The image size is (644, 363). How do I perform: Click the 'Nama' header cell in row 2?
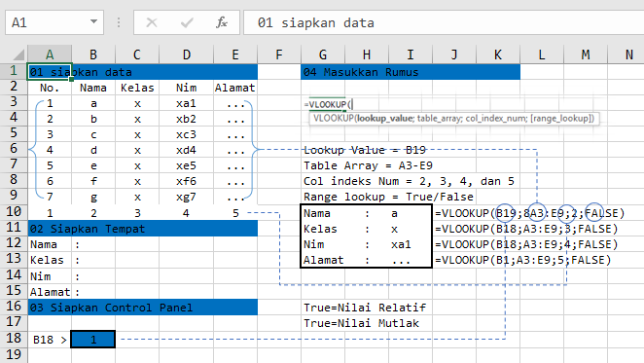pyautogui.click(x=93, y=88)
